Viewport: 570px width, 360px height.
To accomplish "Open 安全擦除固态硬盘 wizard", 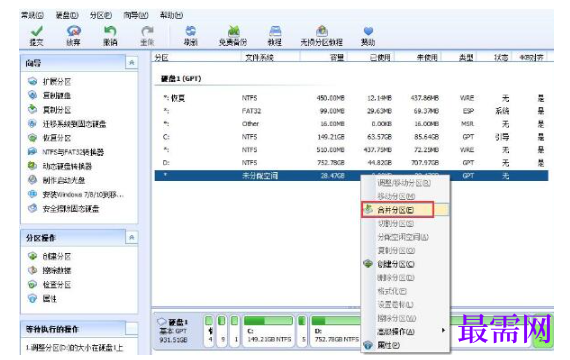I will (x=71, y=209).
